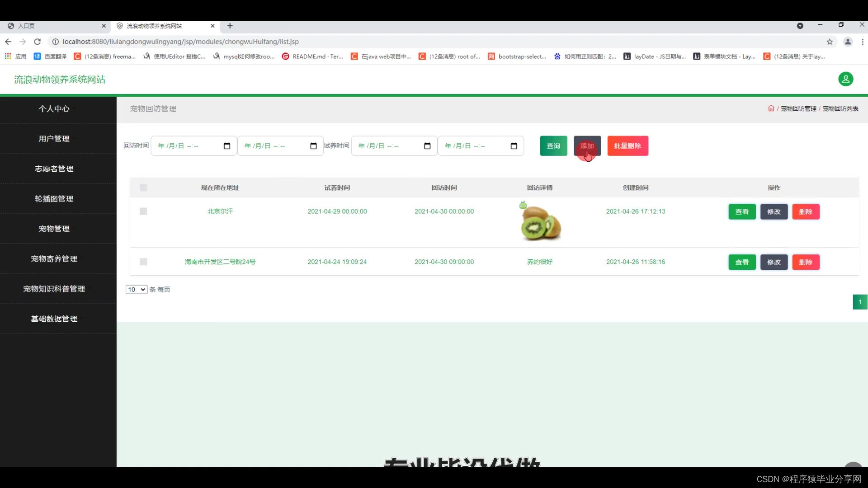Click the kiwi fruit thumbnail image
Screen dimensions: 868x488
540,222
